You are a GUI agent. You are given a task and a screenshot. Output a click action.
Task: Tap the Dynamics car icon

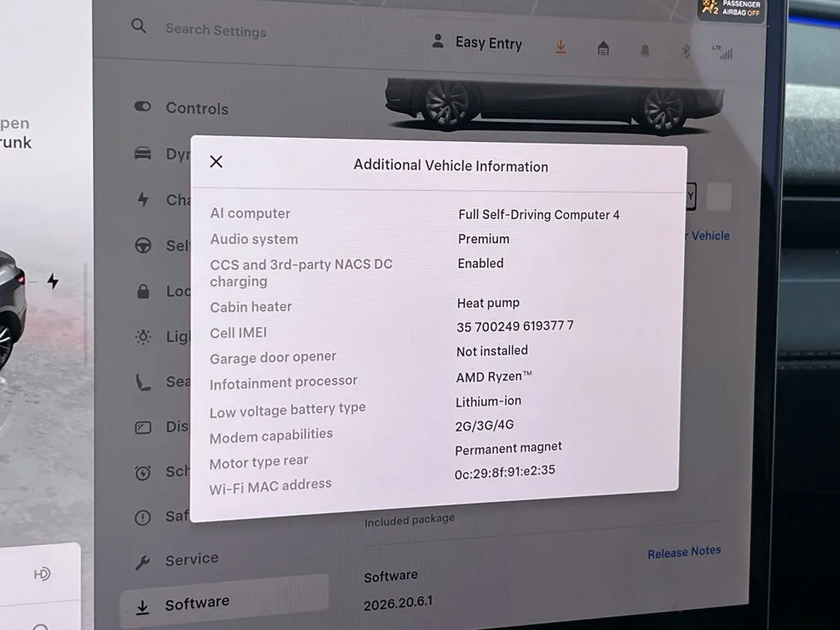coord(143,153)
